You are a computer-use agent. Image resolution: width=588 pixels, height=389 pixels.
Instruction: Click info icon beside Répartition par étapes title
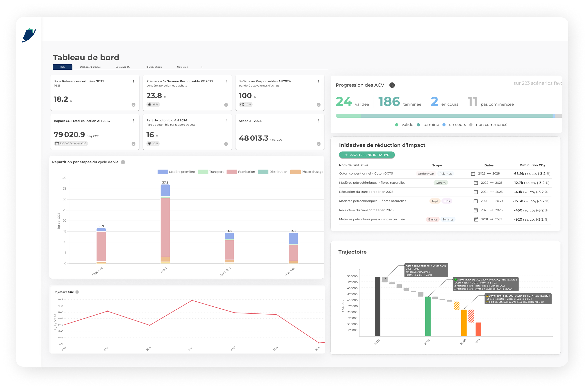point(123,162)
